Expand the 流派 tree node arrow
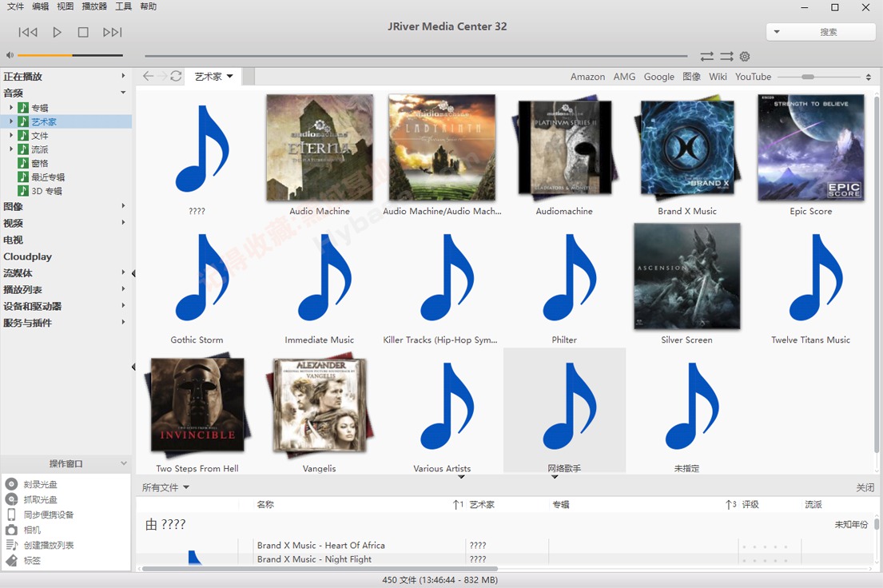Screen dimensions: 883x588 (x=10, y=149)
